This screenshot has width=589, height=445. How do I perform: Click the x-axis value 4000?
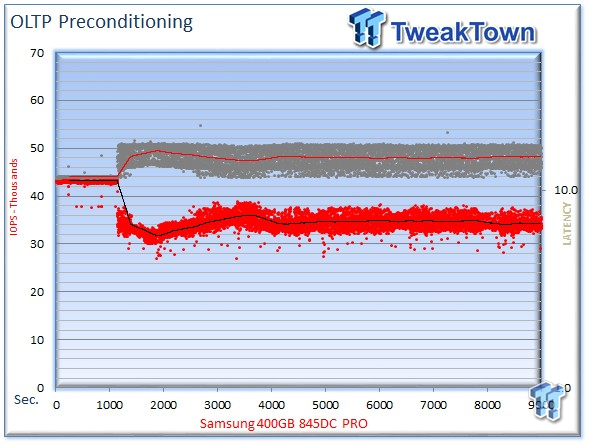(272, 406)
